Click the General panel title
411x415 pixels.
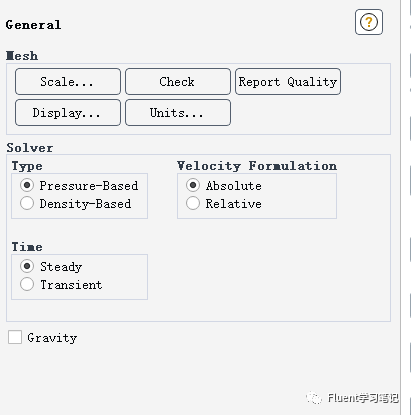[x=33, y=25]
